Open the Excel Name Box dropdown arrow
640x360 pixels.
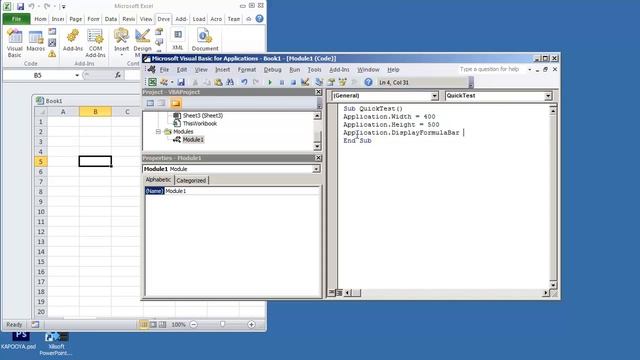pos(77,75)
